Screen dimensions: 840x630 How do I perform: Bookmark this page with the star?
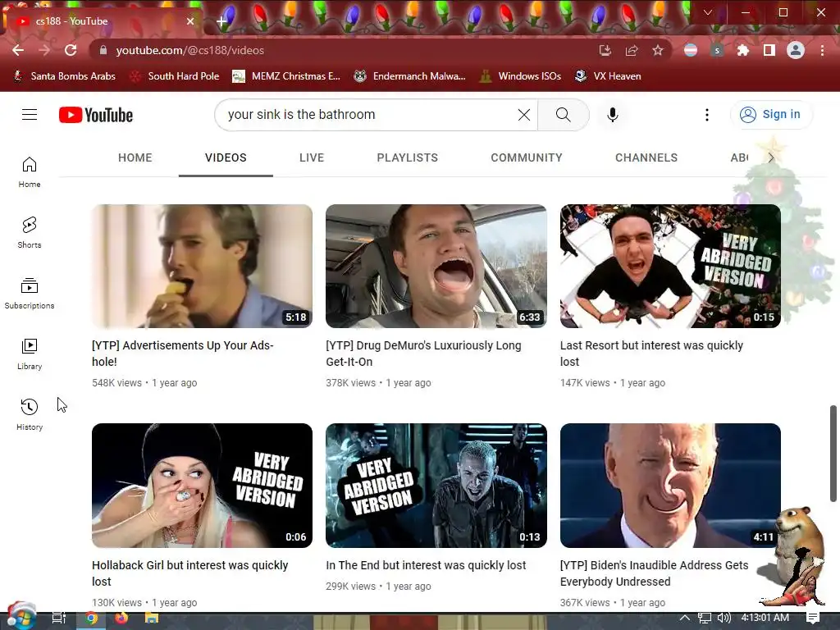658,50
